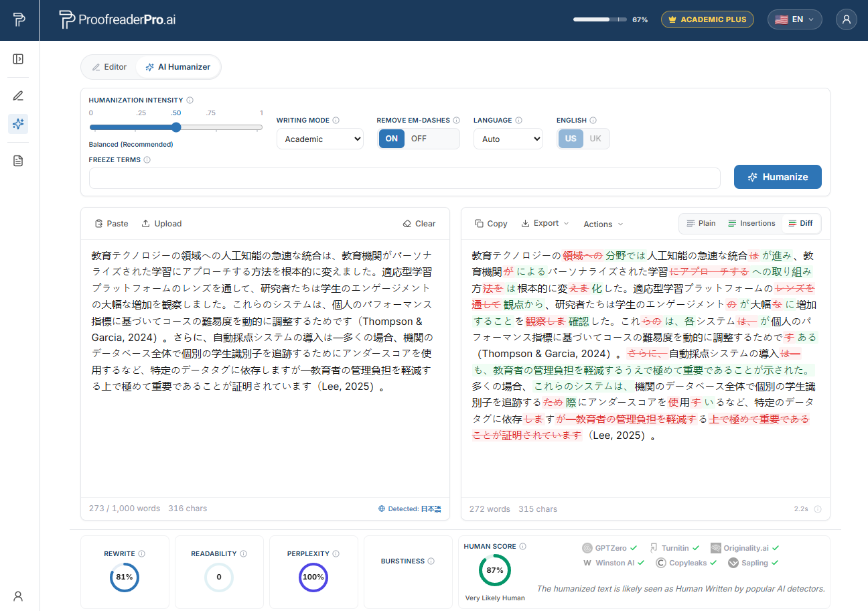Click Upload in the input panel
The width and height of the screenshot is (868, 611).
coord(161,224)
